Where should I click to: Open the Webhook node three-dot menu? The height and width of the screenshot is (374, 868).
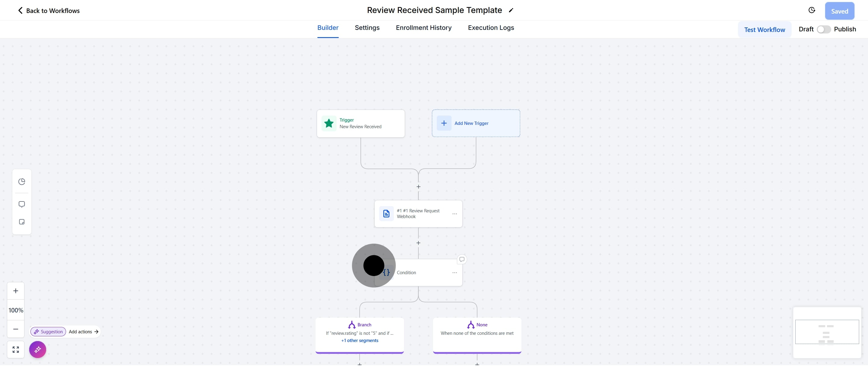tap(454, 214)
